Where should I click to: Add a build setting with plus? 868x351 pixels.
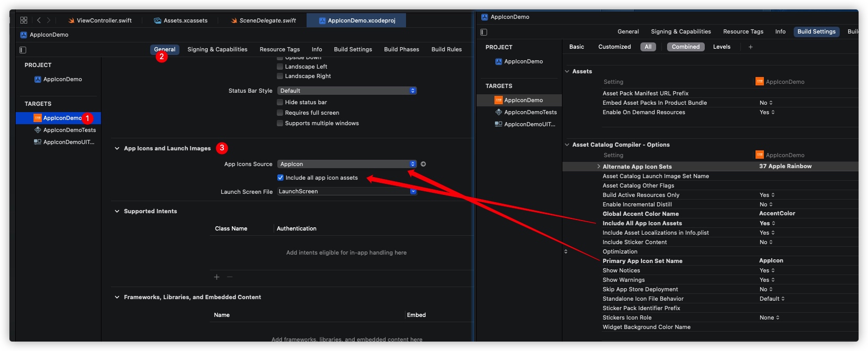750,47
